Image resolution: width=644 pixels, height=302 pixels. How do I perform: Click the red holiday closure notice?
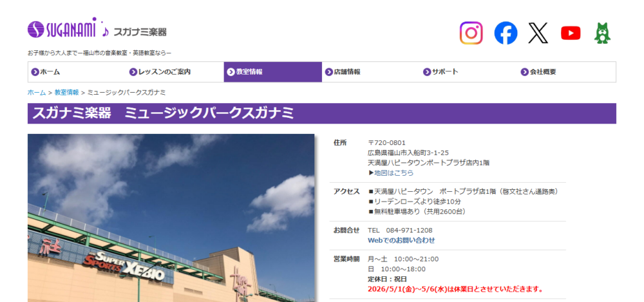click(456, 289)
